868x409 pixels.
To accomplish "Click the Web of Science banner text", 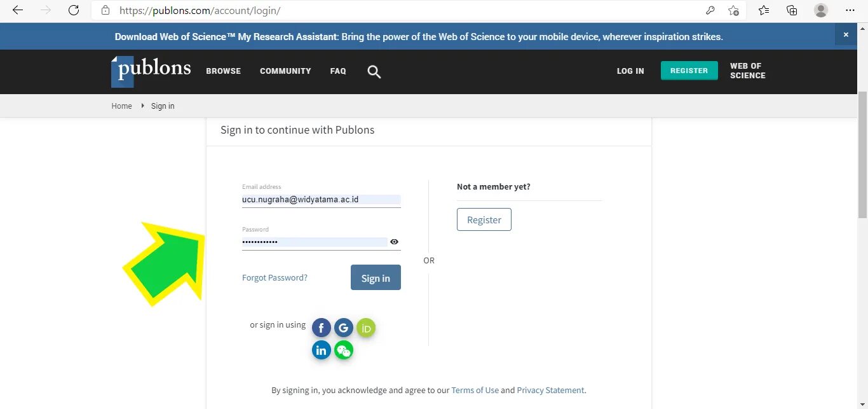I will coord(419,37).
